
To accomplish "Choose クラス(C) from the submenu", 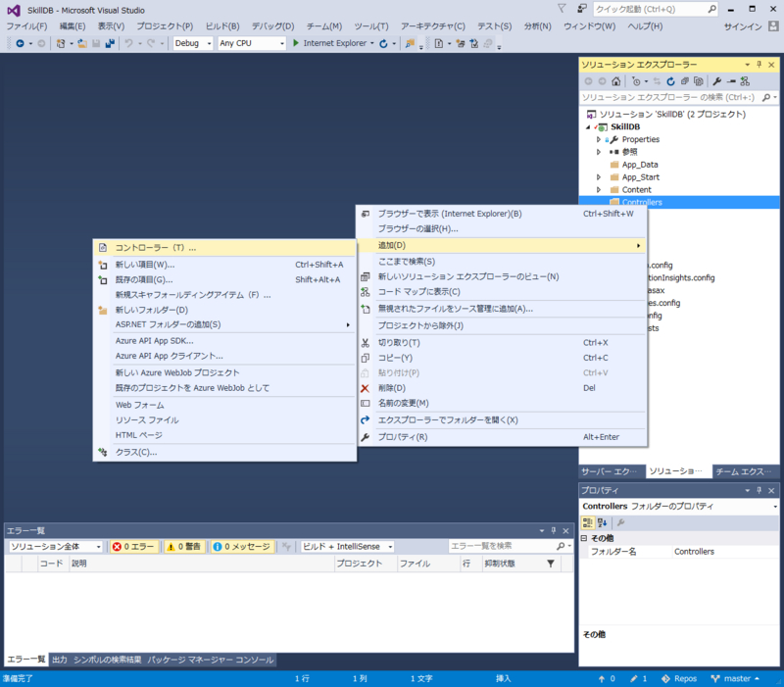I will pyautogui.click(x=224, y=452).
